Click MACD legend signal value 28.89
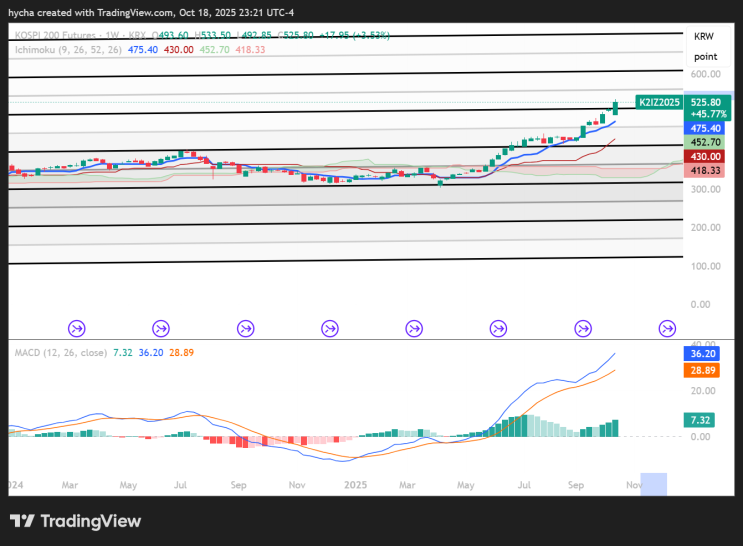The width and height of the screenshot is (743, 546). click(x=181, y=353)
